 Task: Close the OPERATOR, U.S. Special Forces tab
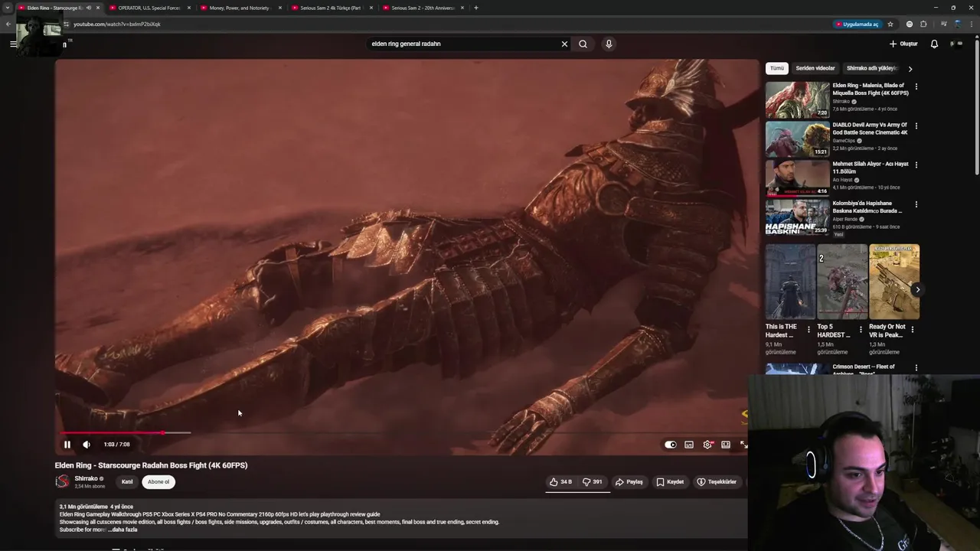tap(189, 8)
